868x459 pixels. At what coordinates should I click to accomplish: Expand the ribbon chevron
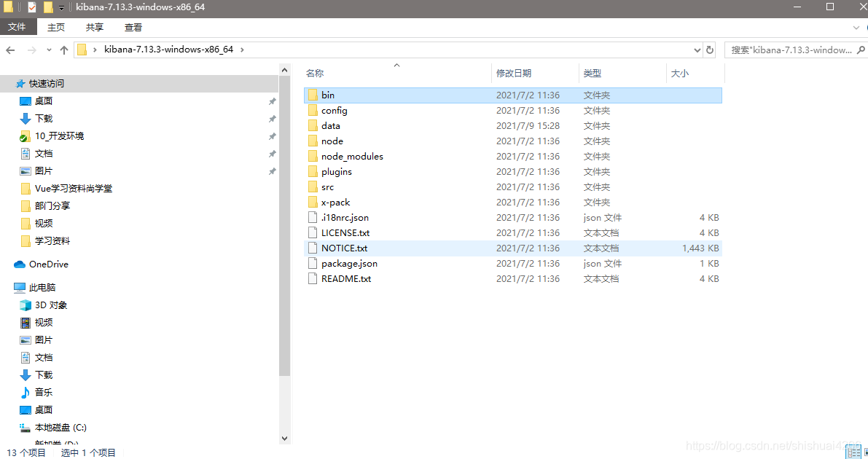(x=856, y=27)
